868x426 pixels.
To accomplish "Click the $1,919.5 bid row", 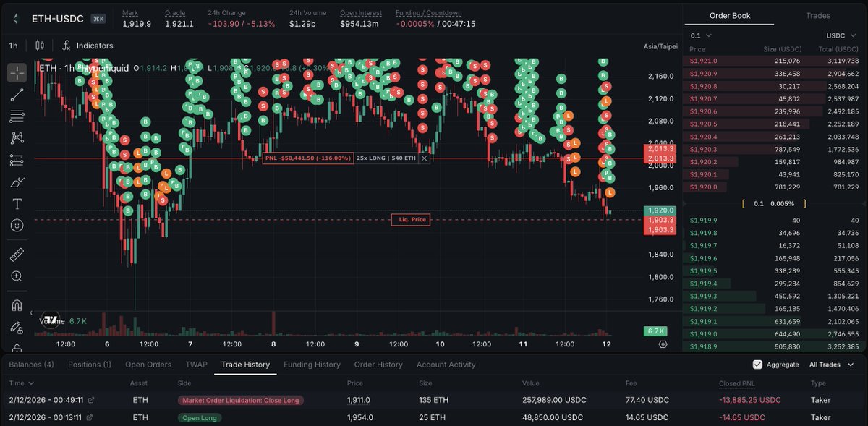I will 775,270.
